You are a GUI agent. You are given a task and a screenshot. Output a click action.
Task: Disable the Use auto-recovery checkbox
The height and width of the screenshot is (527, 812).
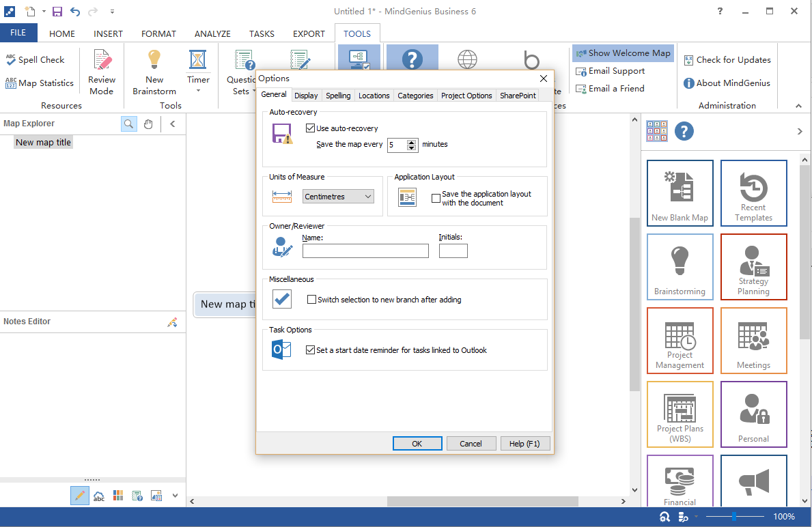pyautogui.click(x=311, y=128)
